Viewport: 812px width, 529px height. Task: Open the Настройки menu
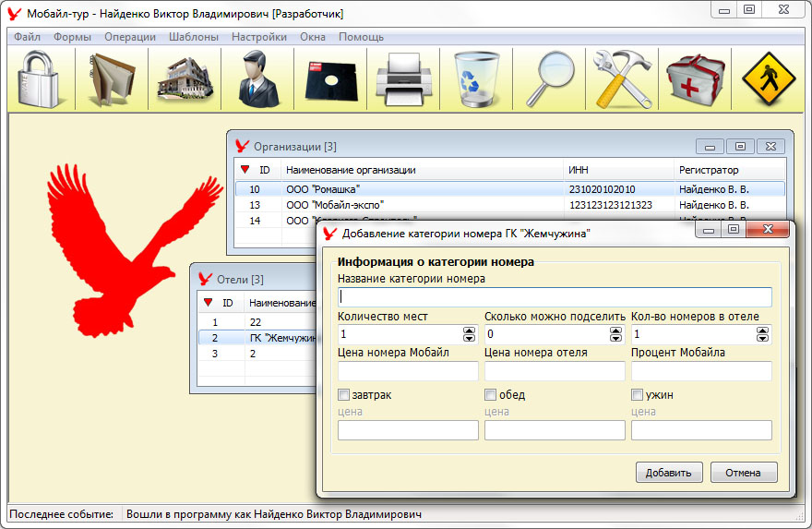pos(258,37)
